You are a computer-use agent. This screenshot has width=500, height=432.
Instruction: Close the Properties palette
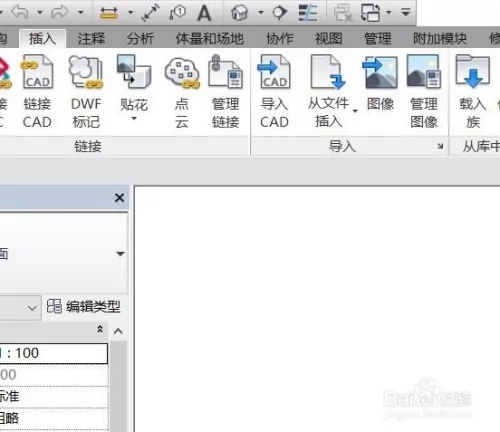(x=119, y=198)
